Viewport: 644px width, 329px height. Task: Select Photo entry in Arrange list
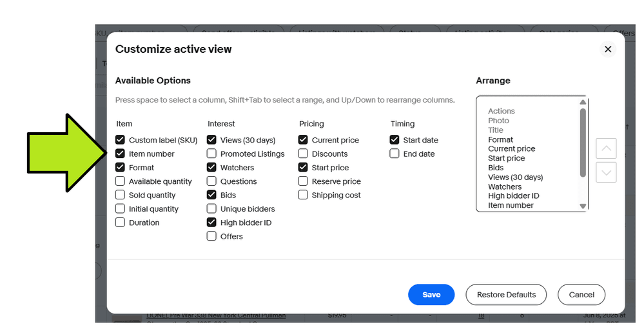pyautogui.click(x=498, y=121)
